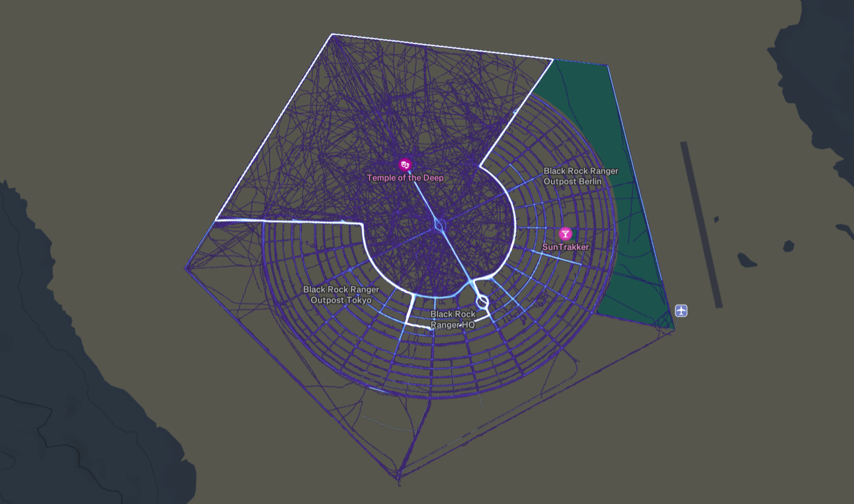Click the SunTrakker label text

click(566, 248)
